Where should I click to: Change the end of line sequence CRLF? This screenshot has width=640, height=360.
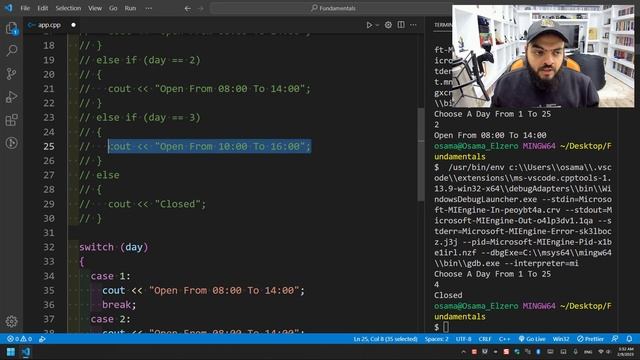click(485, 339)
